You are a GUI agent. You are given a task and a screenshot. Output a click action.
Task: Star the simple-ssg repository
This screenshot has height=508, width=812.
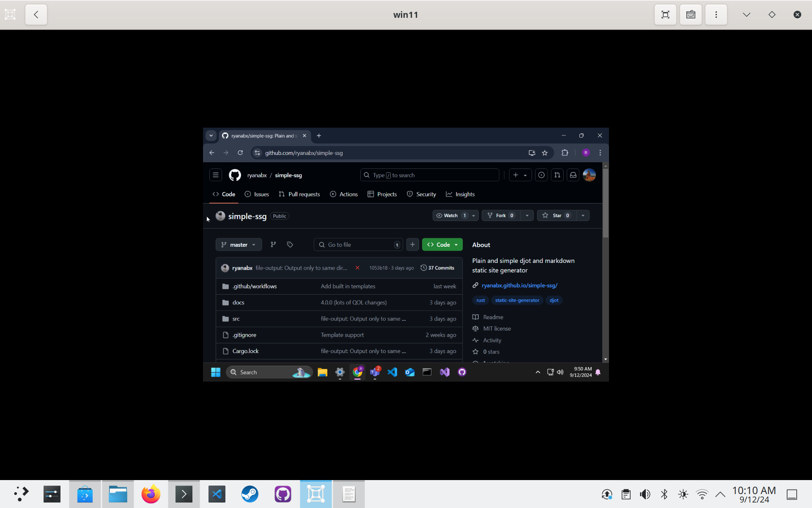tap(557, 215)
